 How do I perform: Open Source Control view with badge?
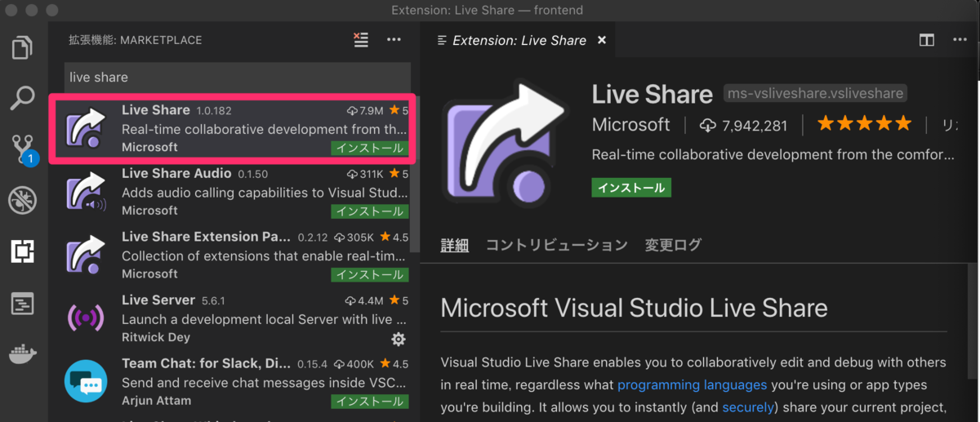[x=23, y=149]
